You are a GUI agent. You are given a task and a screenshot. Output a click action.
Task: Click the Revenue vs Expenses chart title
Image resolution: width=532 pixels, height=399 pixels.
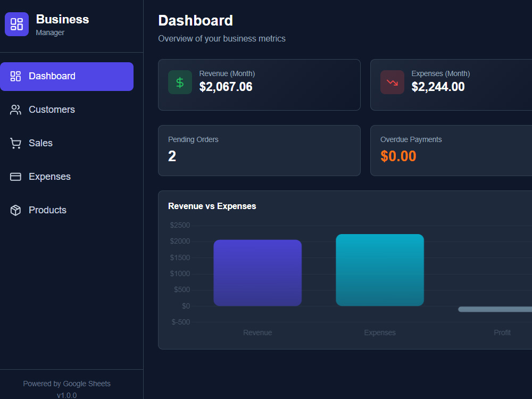pos(212,206)
